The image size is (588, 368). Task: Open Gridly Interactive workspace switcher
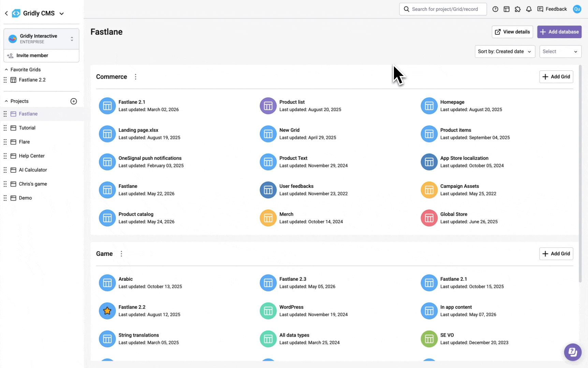(x=41, y=39)
